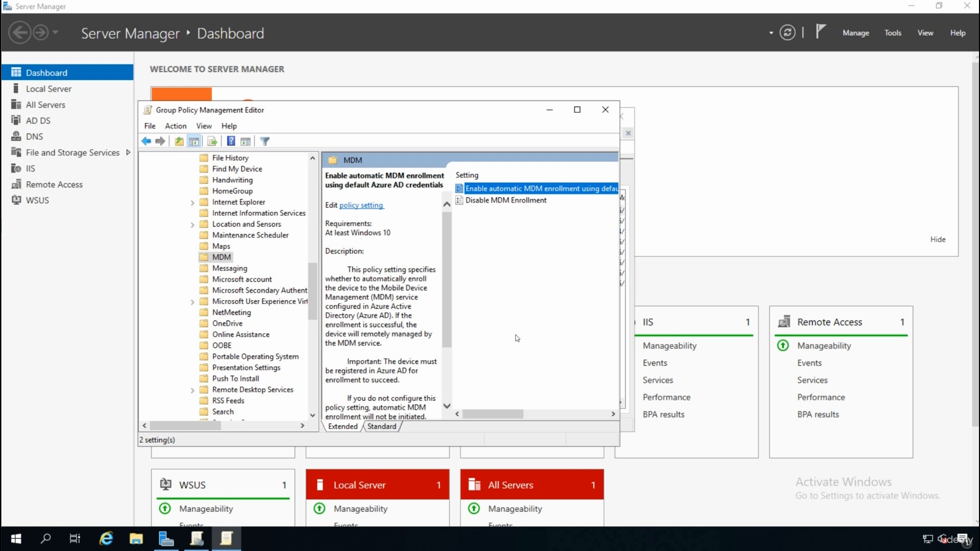This screenshot has width=980, height=551.
Task: Open dropdown arrow beside the refresh icon
Action: click(771, 33)
